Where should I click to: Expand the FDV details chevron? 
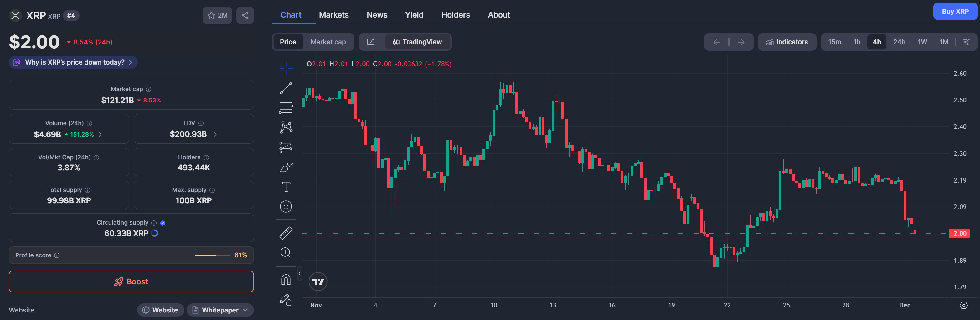[215, 134]
